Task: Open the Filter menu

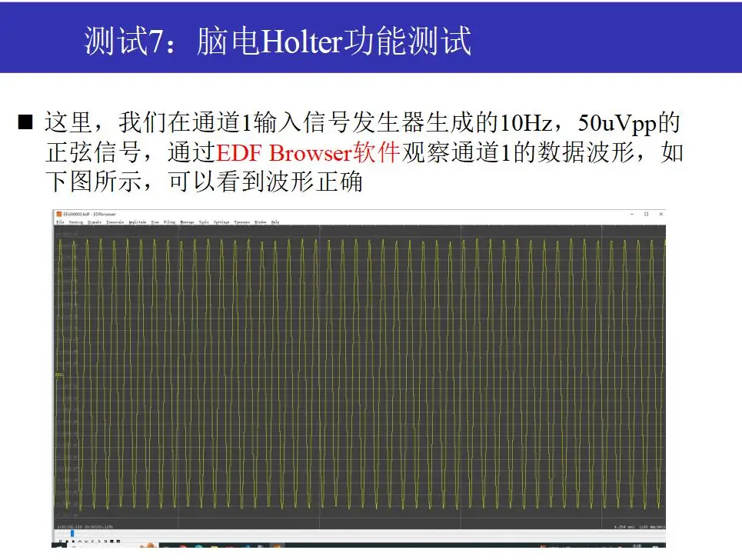Action: (169, 222)
